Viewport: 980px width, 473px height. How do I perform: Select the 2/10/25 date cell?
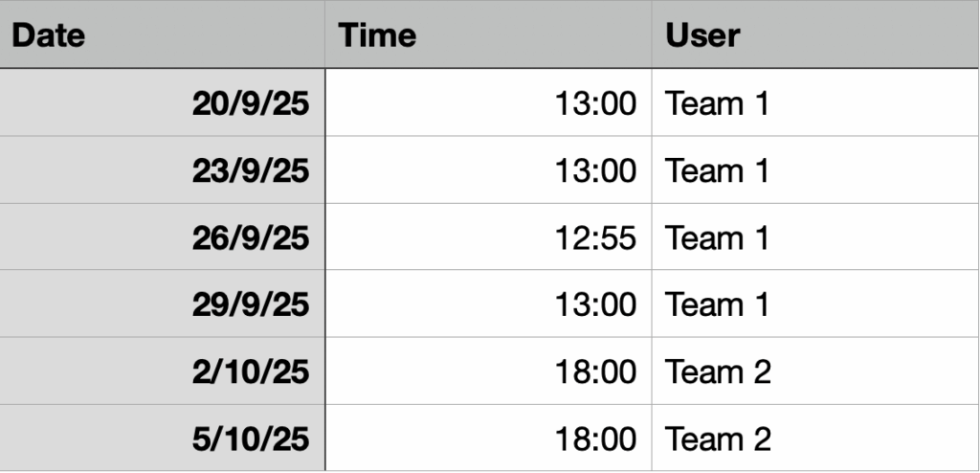[251, 372]
